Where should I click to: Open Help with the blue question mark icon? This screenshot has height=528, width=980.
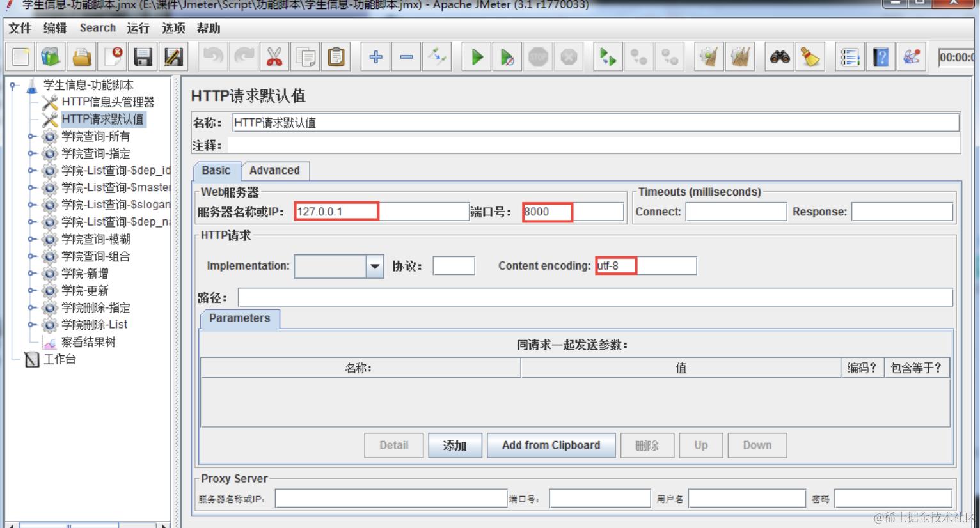click(x=881, y=57)
